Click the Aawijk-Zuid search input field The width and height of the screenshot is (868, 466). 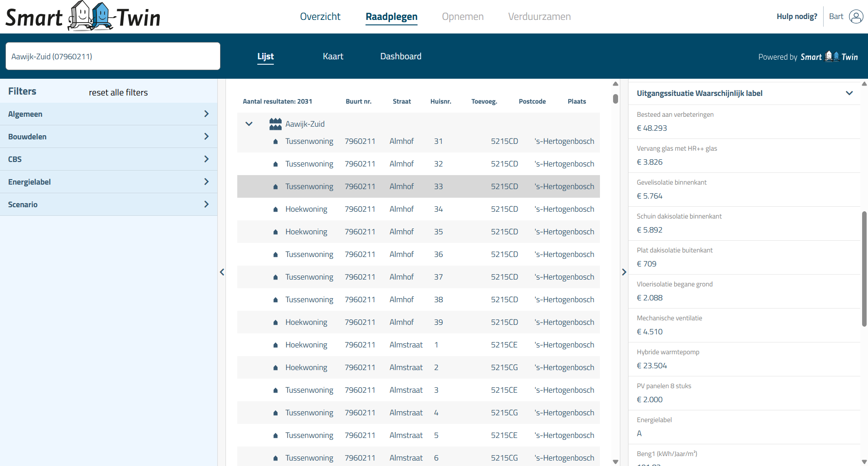coord(113,57)
